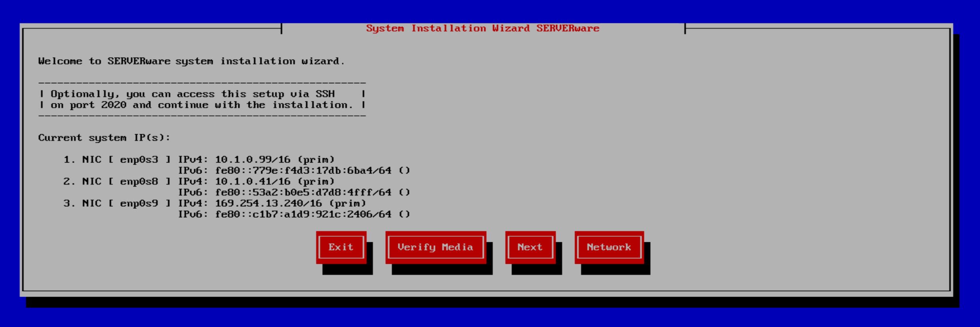Open the Network configuration button

609,247
